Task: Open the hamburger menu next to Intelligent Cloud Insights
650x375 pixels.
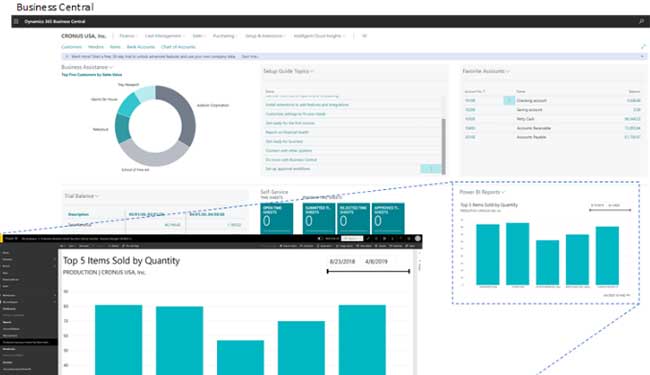Action: 364,36
